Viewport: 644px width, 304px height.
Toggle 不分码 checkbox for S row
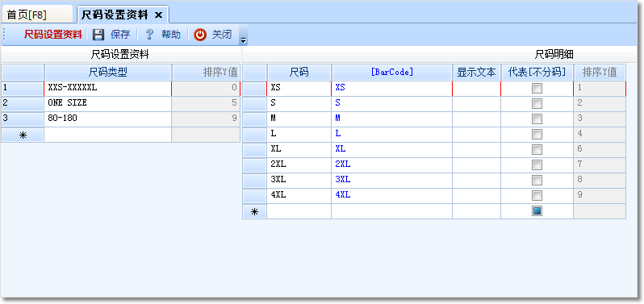[x=537, y=103]
